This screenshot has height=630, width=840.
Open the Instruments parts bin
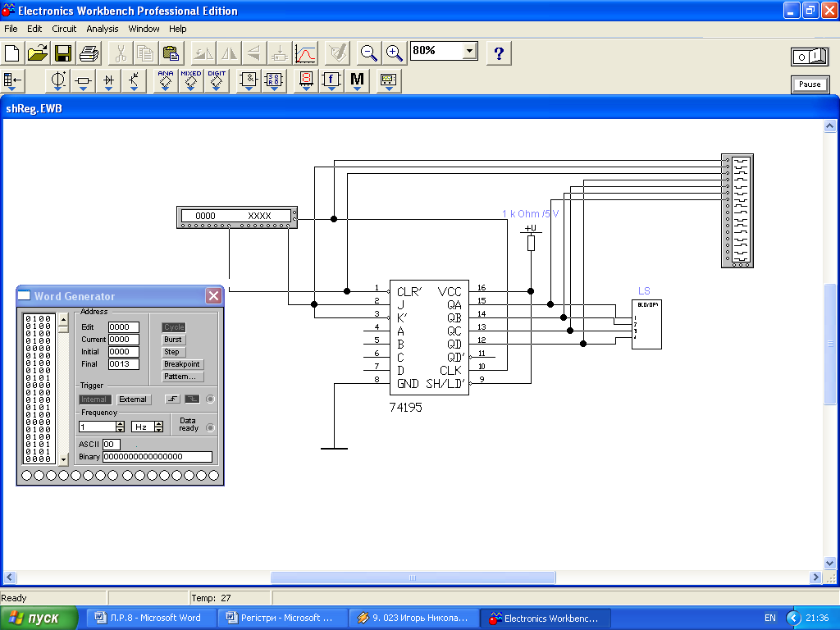point(388,80)
